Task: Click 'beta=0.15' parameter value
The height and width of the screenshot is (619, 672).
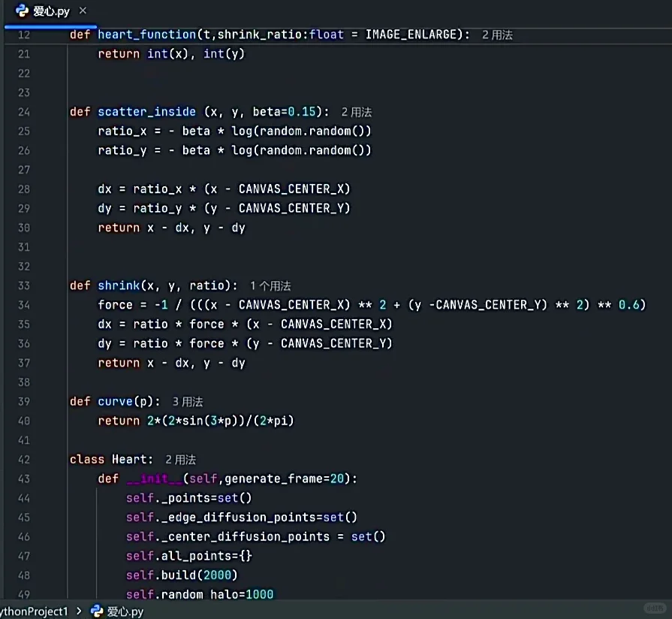Action: pyautogui.click(x=284, y=112)
